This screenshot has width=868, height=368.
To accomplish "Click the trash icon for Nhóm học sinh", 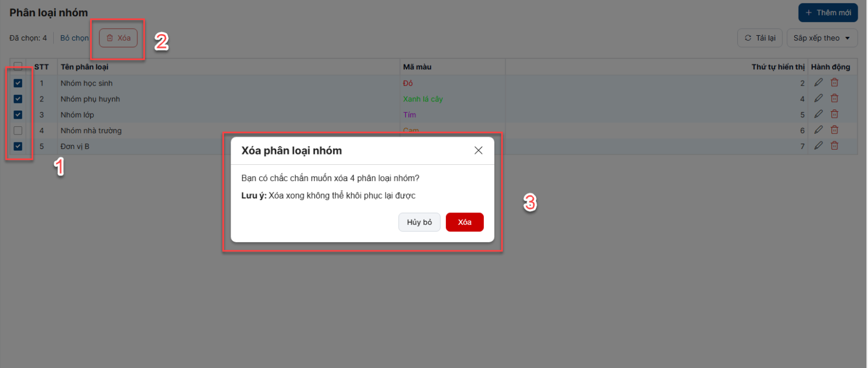I will [834, 82].
